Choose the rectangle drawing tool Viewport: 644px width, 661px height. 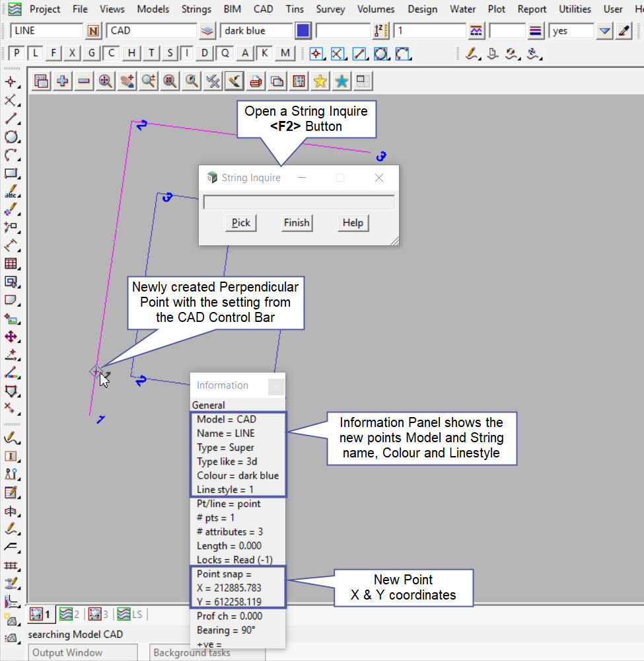point(11,174)
